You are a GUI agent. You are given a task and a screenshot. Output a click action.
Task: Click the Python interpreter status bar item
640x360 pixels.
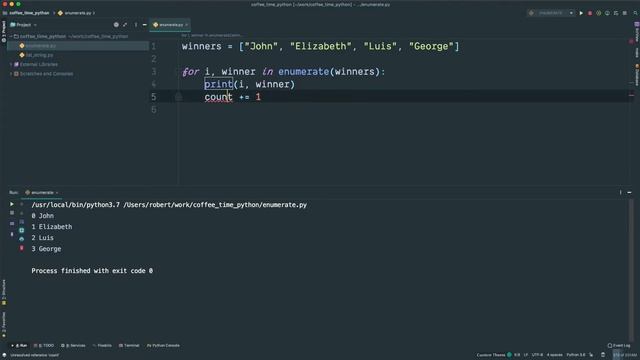click(x=576, y=355)
